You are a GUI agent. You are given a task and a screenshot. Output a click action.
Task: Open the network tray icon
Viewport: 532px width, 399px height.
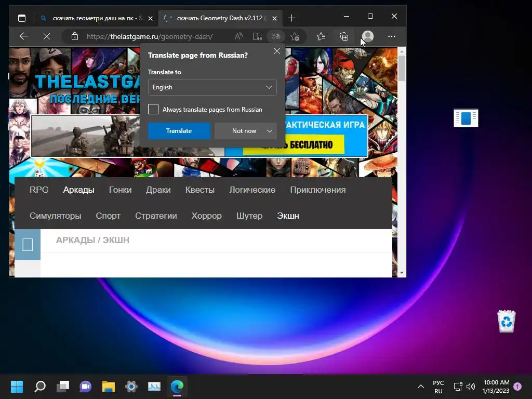[x=458, y=387]
